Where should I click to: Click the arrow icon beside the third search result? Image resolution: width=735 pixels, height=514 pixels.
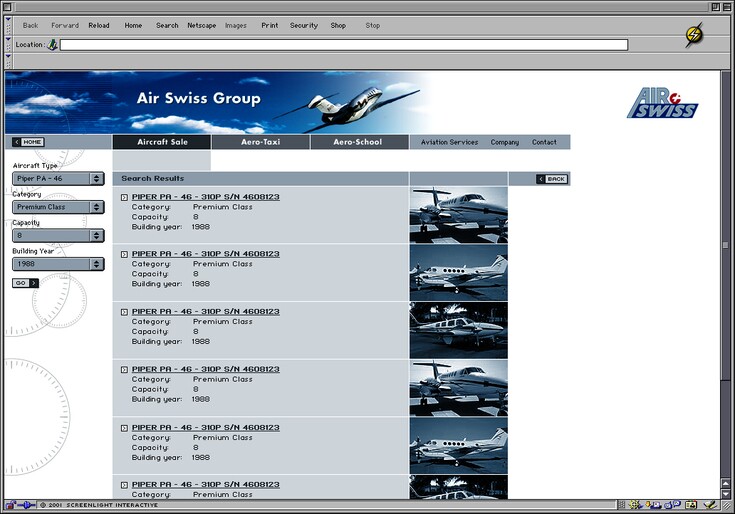click(124, 312)
